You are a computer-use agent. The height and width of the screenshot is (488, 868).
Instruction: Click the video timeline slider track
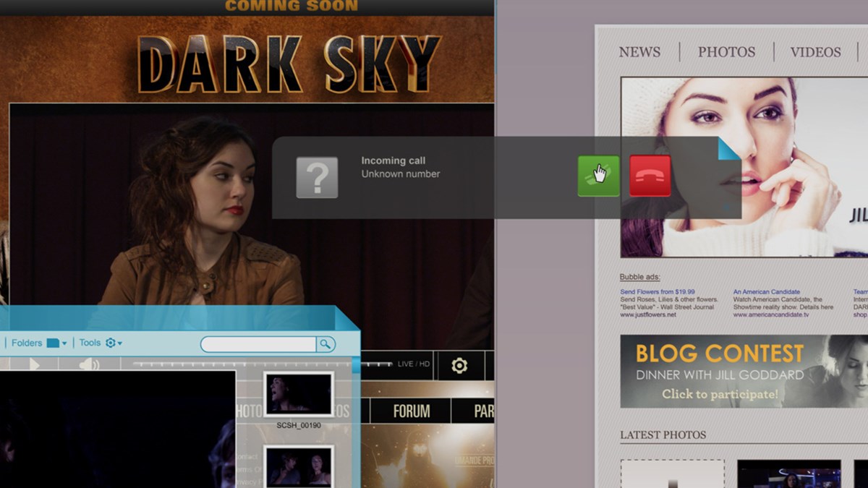pos(246,364)
